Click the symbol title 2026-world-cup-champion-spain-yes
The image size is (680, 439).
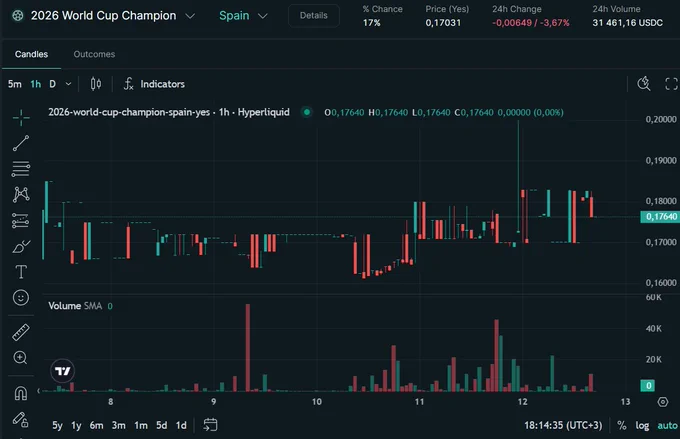click(x=129, y=112)
